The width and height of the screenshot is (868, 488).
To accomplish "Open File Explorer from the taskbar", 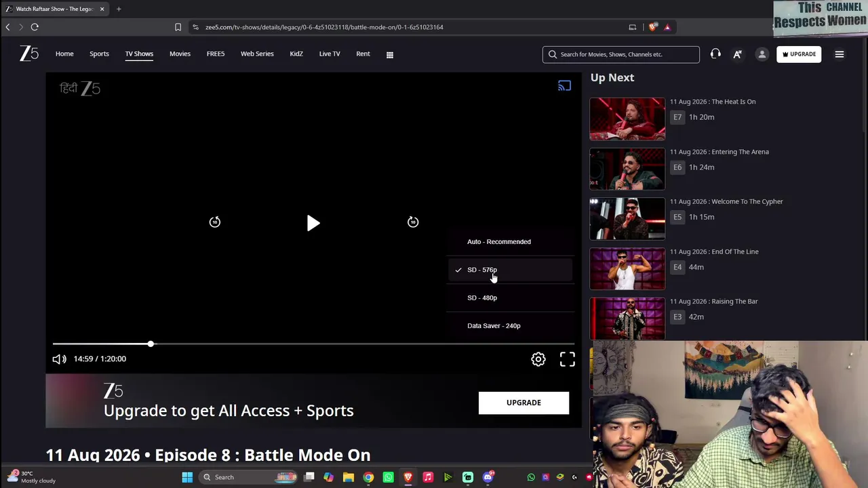I will point(349,477).
